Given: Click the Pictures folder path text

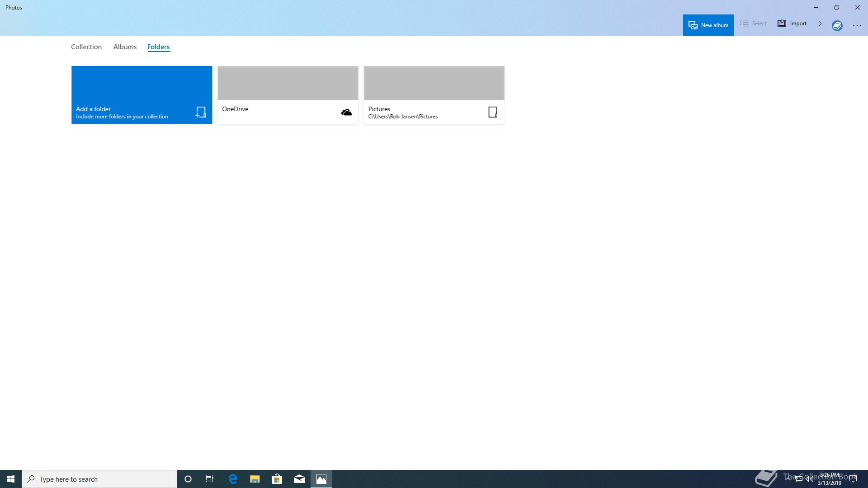Looking at the screenshot, I should [x=403, y=117].
